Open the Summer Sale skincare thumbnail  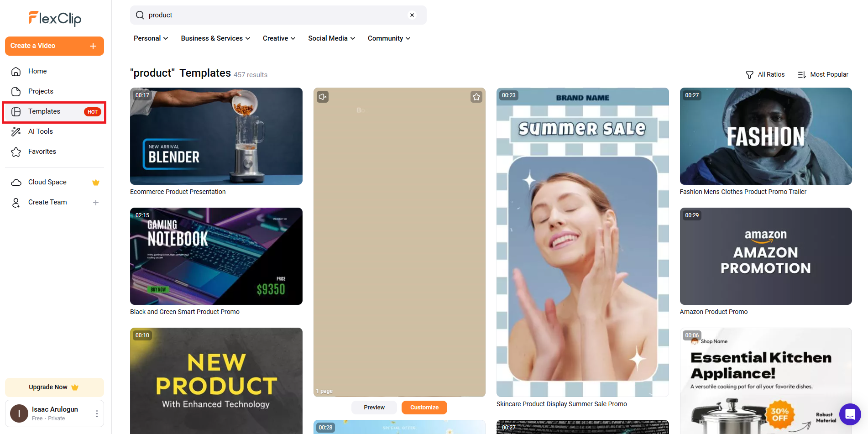coord(583,242)
